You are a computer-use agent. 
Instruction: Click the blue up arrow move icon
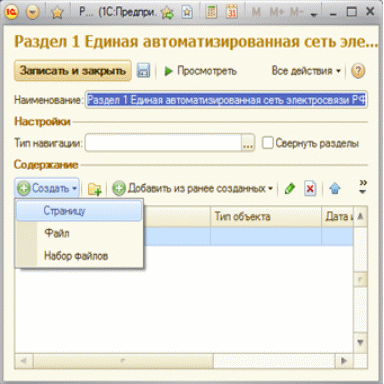pyautogui.click(x=335, y=189)
